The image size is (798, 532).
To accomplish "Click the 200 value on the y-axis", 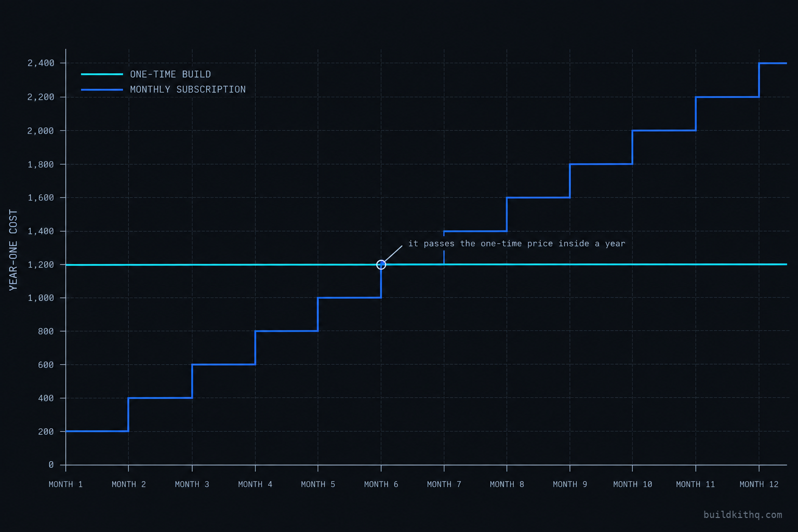I will [46, 432].
